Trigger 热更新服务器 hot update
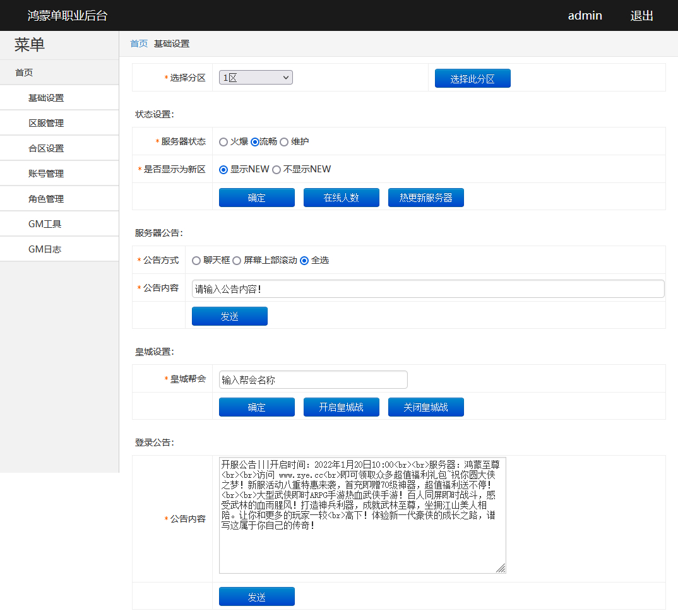This screenshot has height=616, width=678. click(x=425, y=197)
